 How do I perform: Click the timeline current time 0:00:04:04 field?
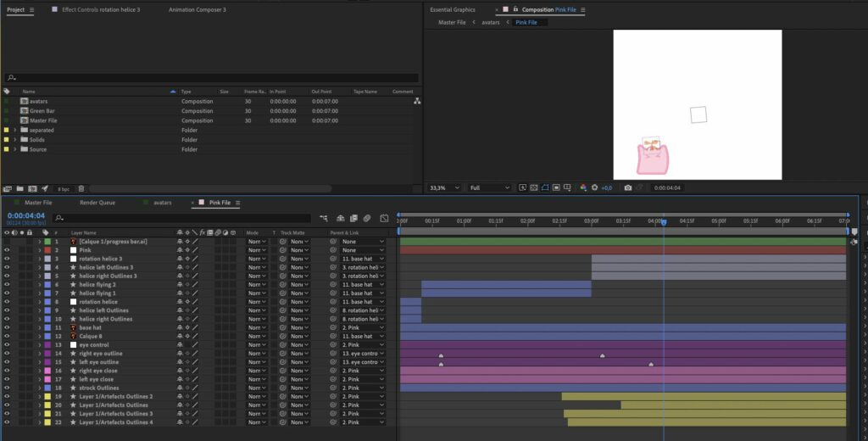26,215
